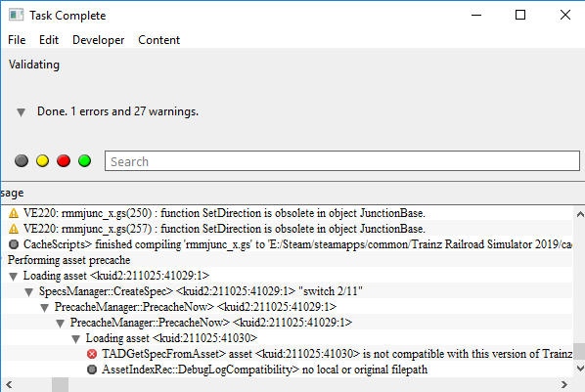
Task: Click warning icon for rmmjunc_x.gs(257) line
Action: (x=14, y=229)
